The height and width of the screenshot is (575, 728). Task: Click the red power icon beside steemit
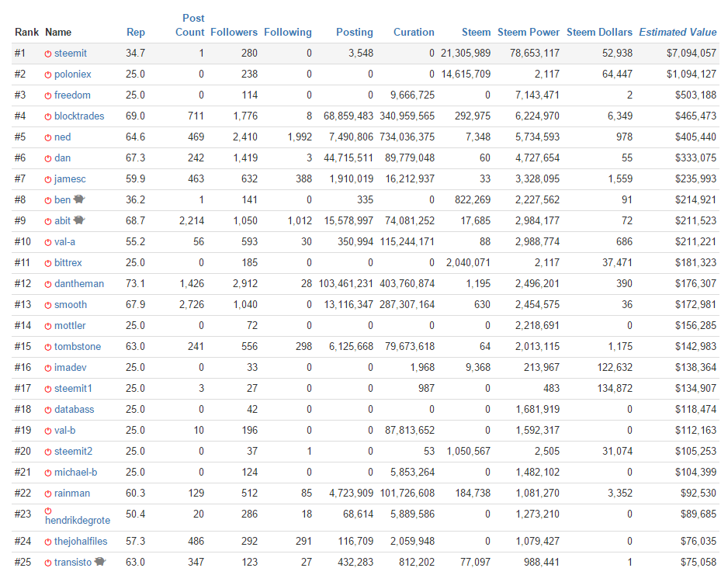[x=48, y=54]
